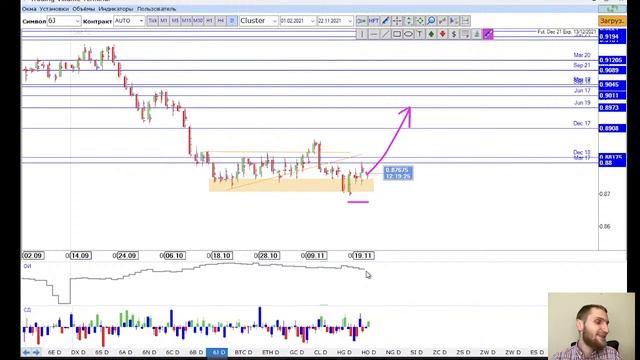This screenshot has height=360, width=640.
Task: Open the end date 22.11.2021 picker
Action: coord(335,20)
